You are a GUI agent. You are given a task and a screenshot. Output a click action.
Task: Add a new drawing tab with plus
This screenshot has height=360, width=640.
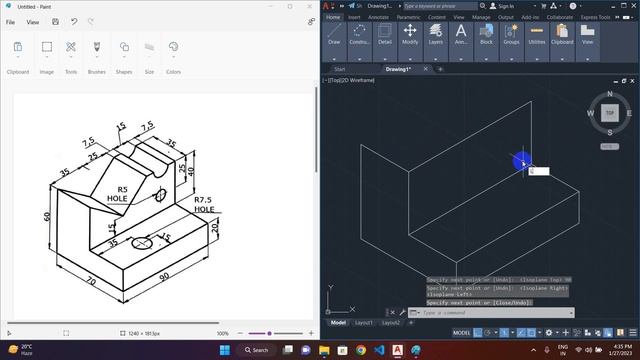point(440,69)
